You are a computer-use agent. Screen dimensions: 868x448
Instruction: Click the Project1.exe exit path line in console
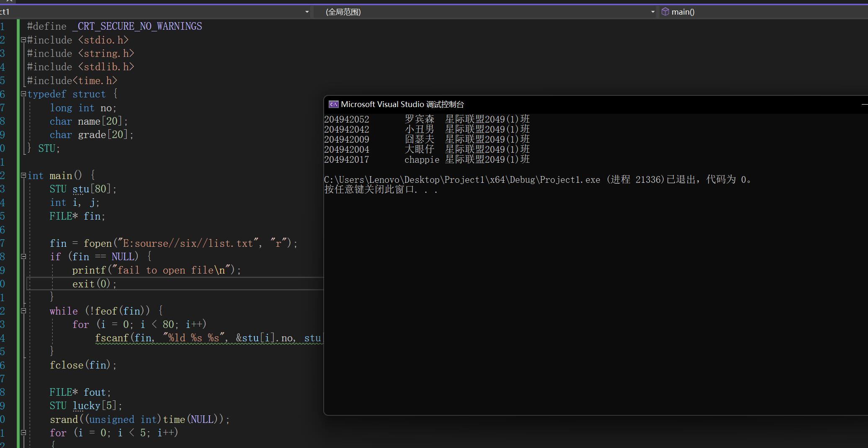(538, 180)
